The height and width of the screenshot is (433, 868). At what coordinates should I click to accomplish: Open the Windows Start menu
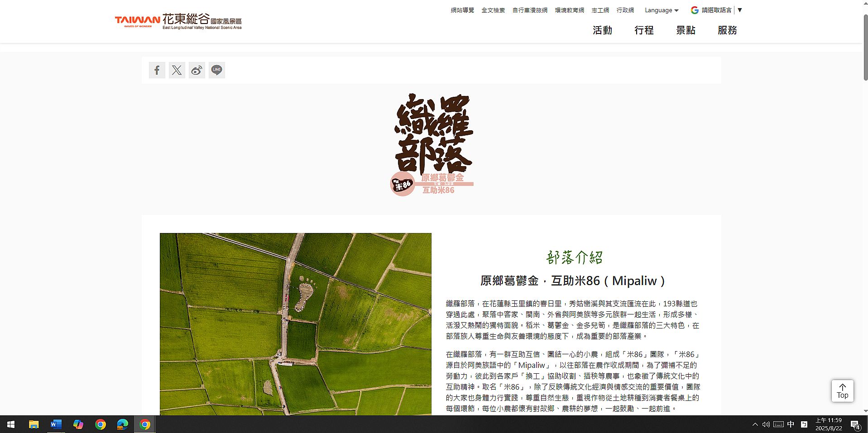pyautogui.click(x=11, y=424)
